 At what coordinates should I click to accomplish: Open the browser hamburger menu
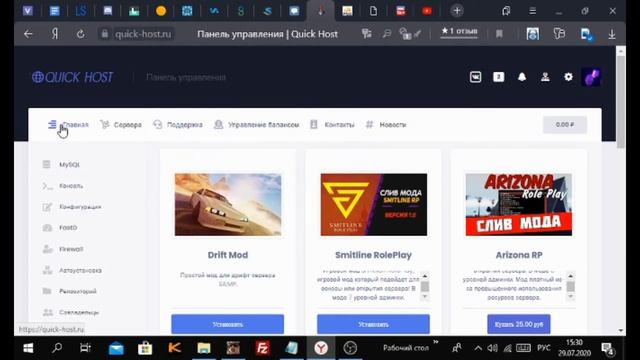coord(532,11)
